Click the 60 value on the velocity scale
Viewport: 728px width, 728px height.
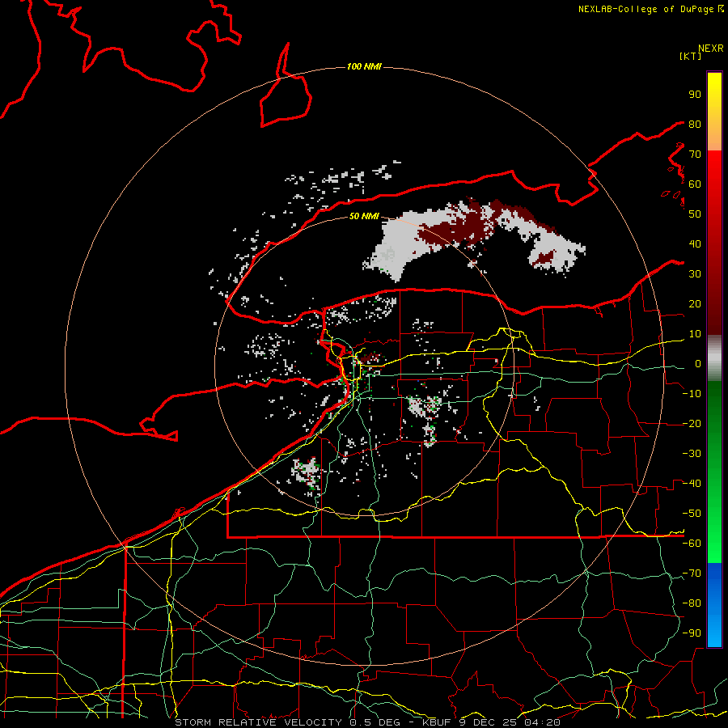click(695, 184)
